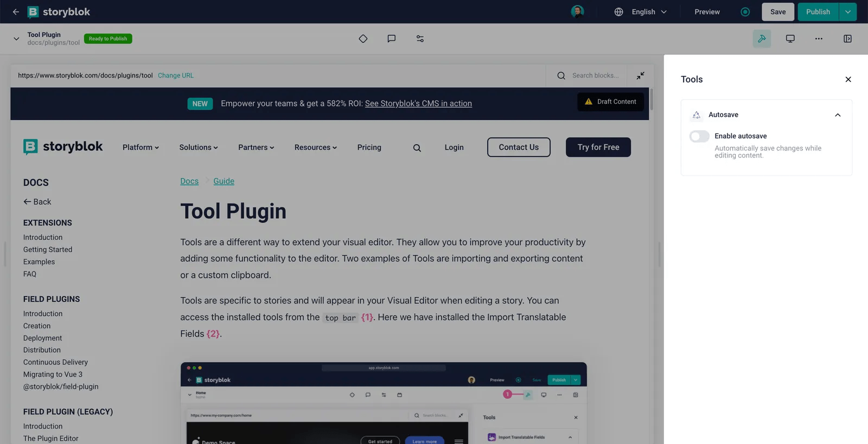Open the diamond workflow icon
Viewport: 868px width, 444px height.
(363, 39)
